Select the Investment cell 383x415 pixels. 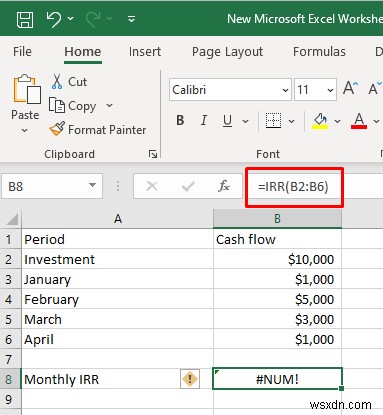(118, 259)
